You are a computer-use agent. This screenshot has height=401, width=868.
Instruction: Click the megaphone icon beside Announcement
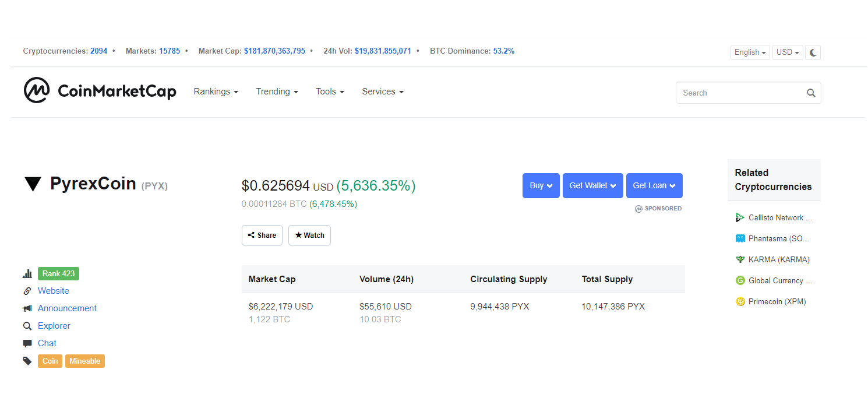tap(27, 308)
